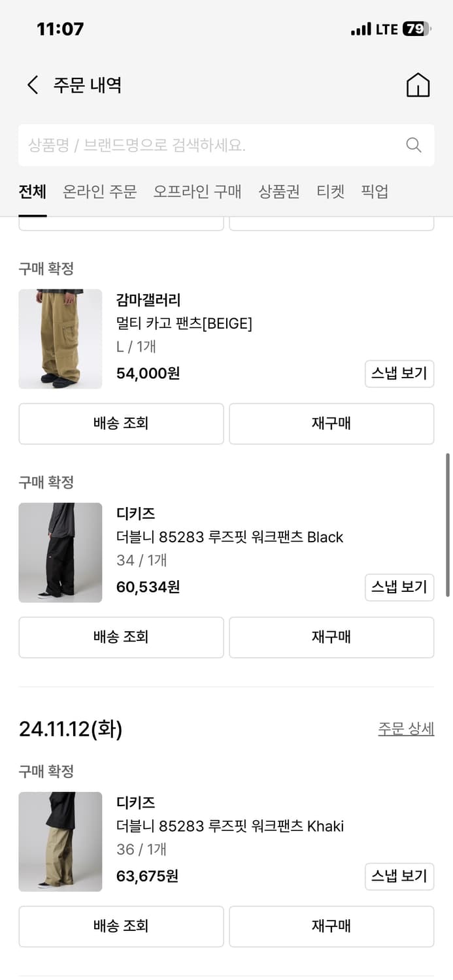This screenshot has height=980, width=453.
Task: Open the 오프라인 구매 tab
Action: (198, 192)
